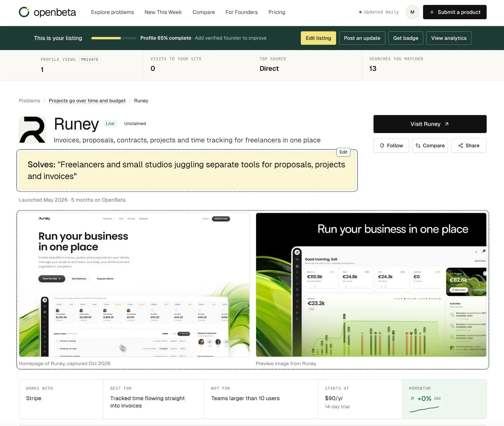Click the Share button
This screenshot has height=426, width=504.
(469, 146)
